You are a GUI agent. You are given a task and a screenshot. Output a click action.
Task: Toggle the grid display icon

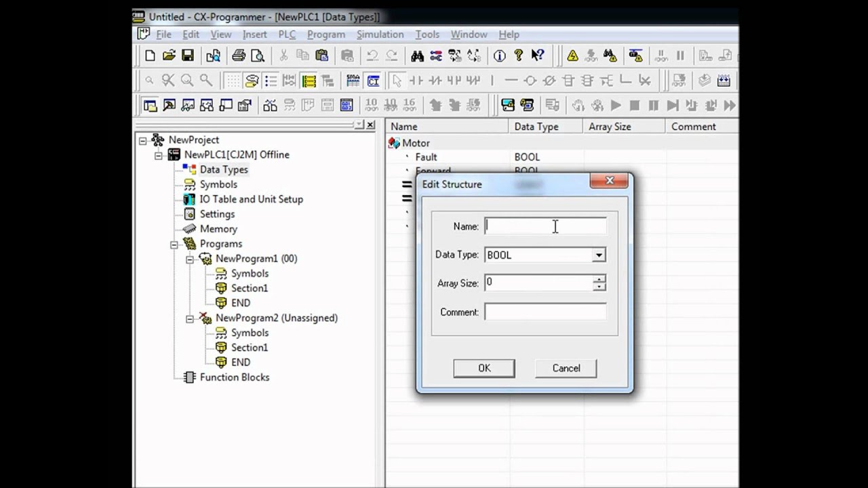(x=233, y=81)
